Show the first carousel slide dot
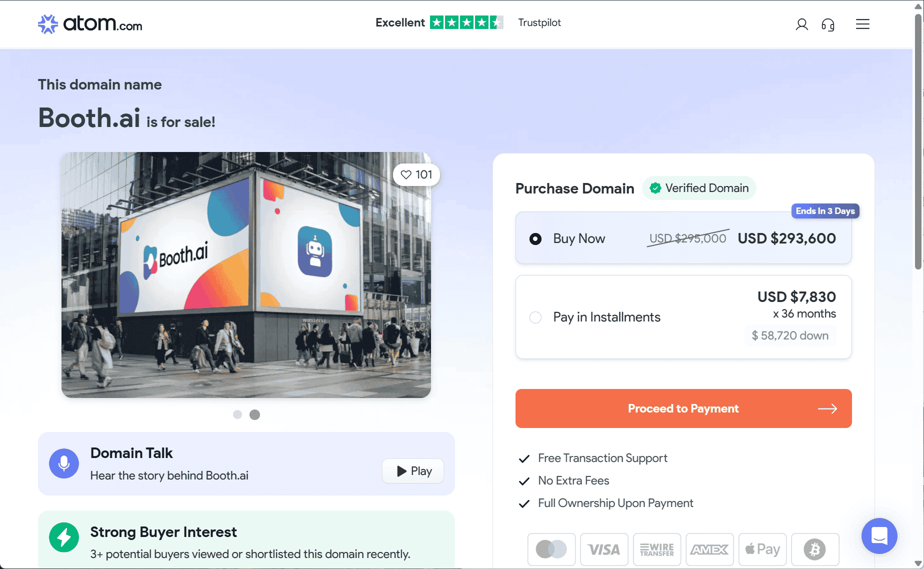 237,414
